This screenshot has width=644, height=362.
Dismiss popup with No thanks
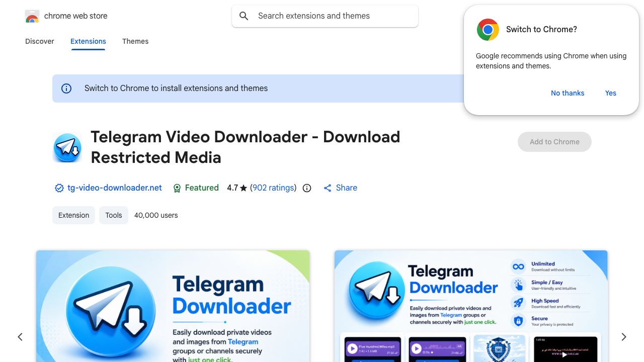568,93
